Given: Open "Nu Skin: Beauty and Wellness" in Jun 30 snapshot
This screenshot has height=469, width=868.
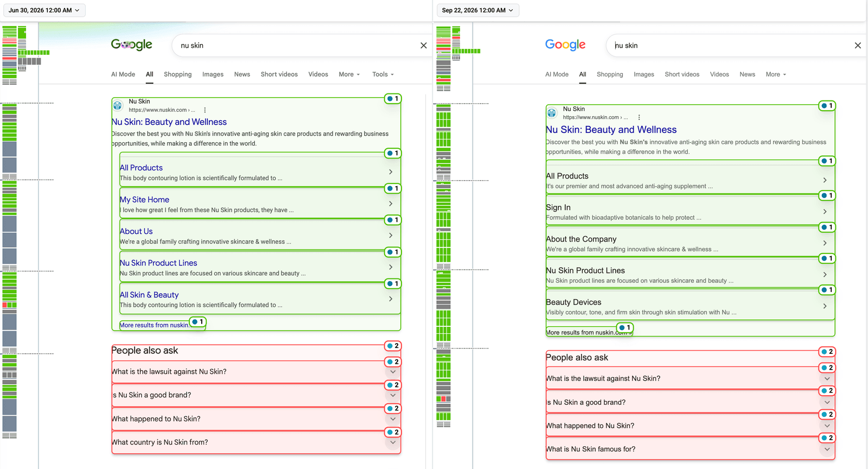Looking at the screenshot, I should click(x=169, y=122).
